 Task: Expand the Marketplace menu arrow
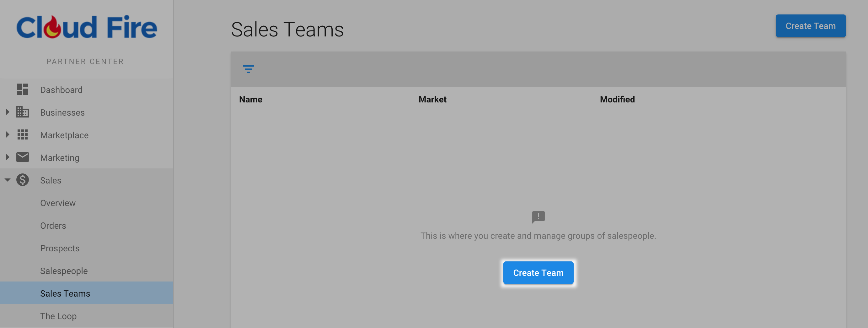coord(8,135)
